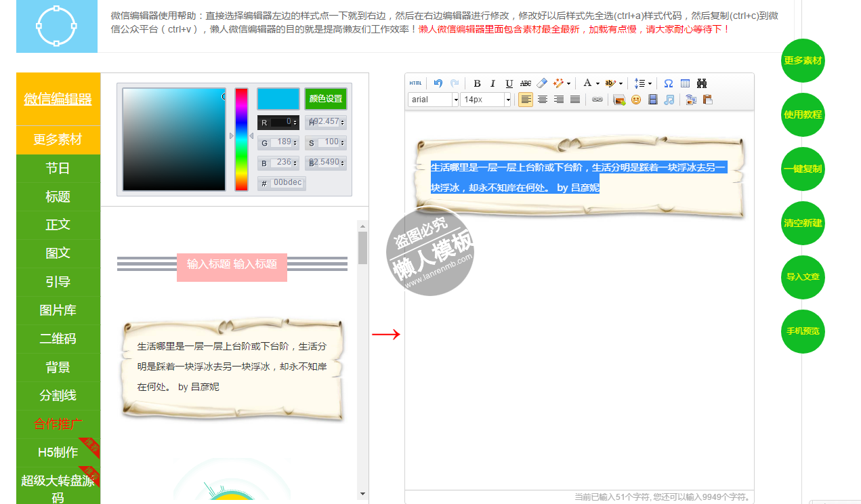The height and width of the screenshot is (504, 861).
Task: Paste from clipboard icon
Action: [x=708, y=100]
